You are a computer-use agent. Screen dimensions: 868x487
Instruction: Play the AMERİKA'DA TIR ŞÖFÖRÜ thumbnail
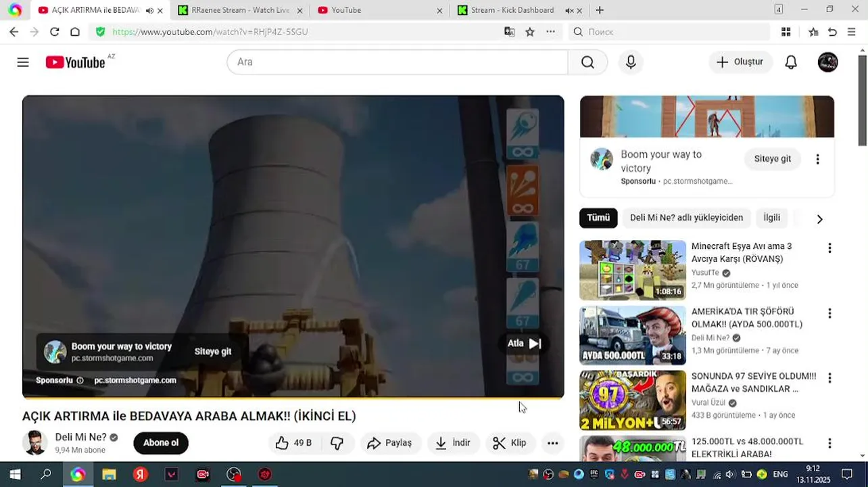click(633, 335)
